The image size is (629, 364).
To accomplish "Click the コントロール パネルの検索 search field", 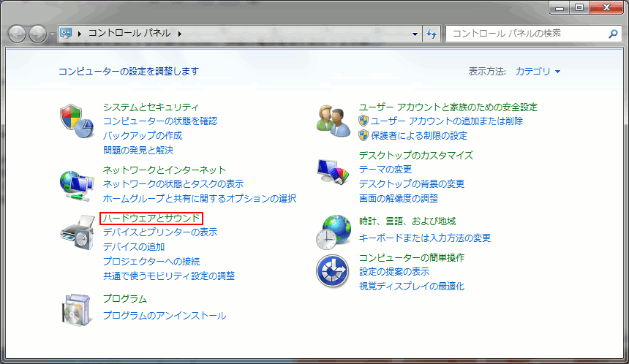I will [x=527, y=34].
